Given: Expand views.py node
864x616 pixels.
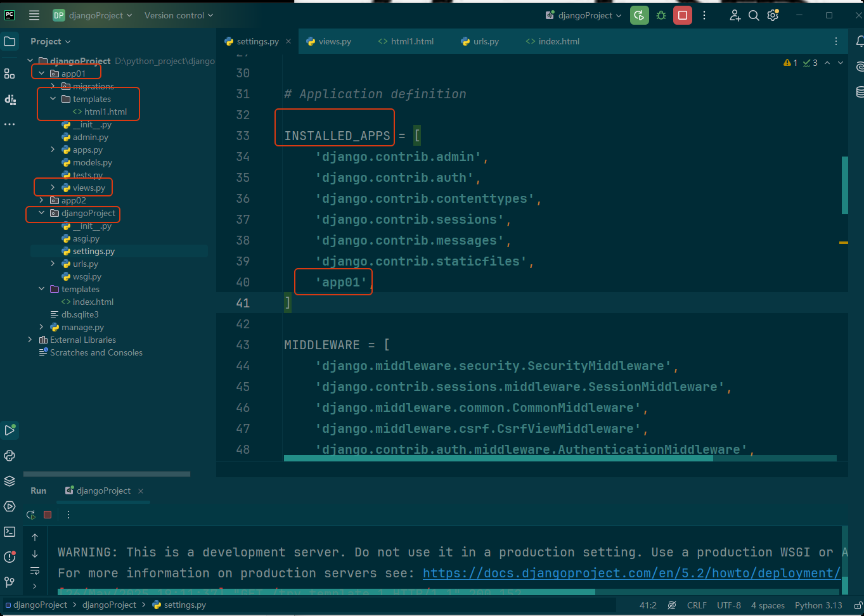Looking at the screenshot, I should (x=53, y=188).
